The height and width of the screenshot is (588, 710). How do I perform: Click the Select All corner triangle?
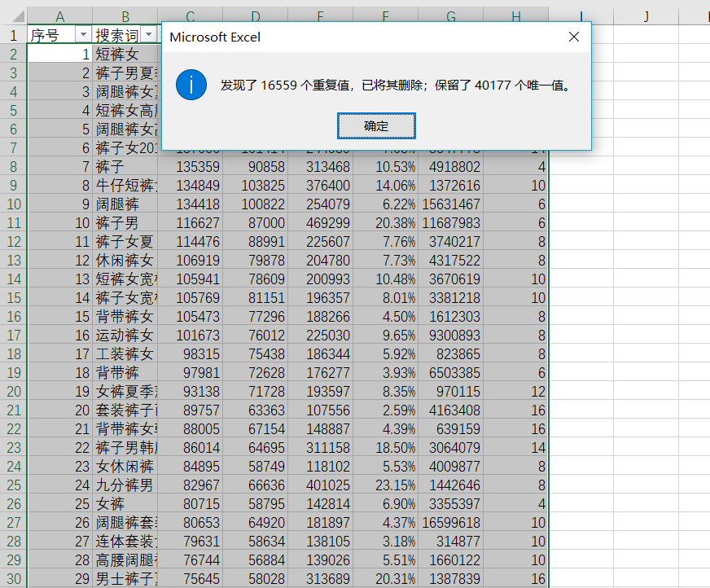click(18, 17)
